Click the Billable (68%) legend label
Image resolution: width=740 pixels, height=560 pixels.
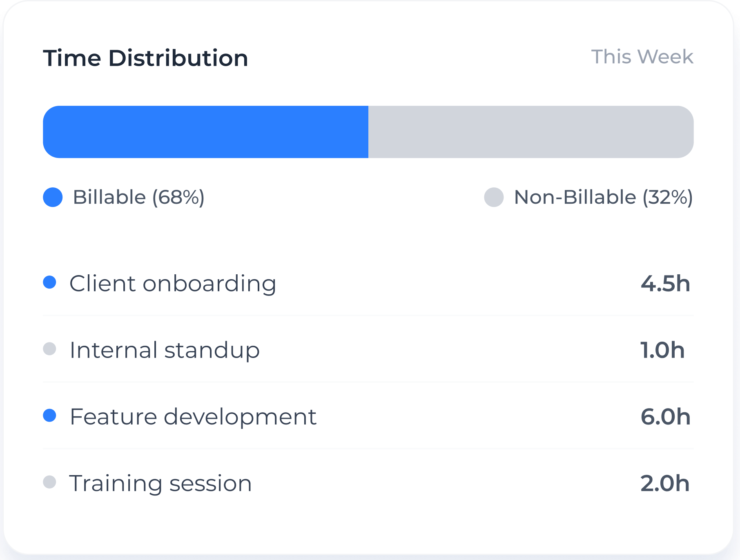(x=138, y=197)
